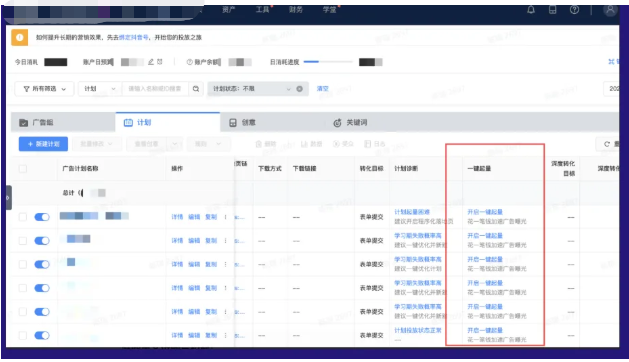
Task: Click the 广告计划名称 column header
Action: pyautogui.click(x=80, y=169)
